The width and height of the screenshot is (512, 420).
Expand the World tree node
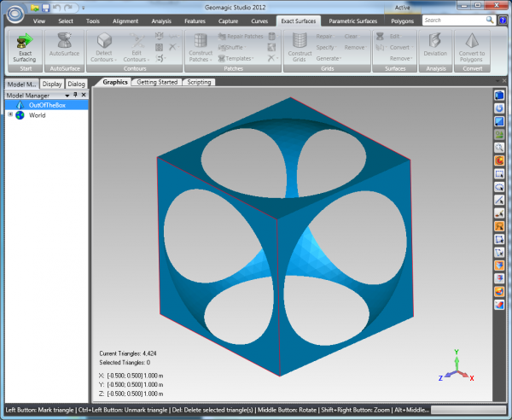[x=10, y=115]
